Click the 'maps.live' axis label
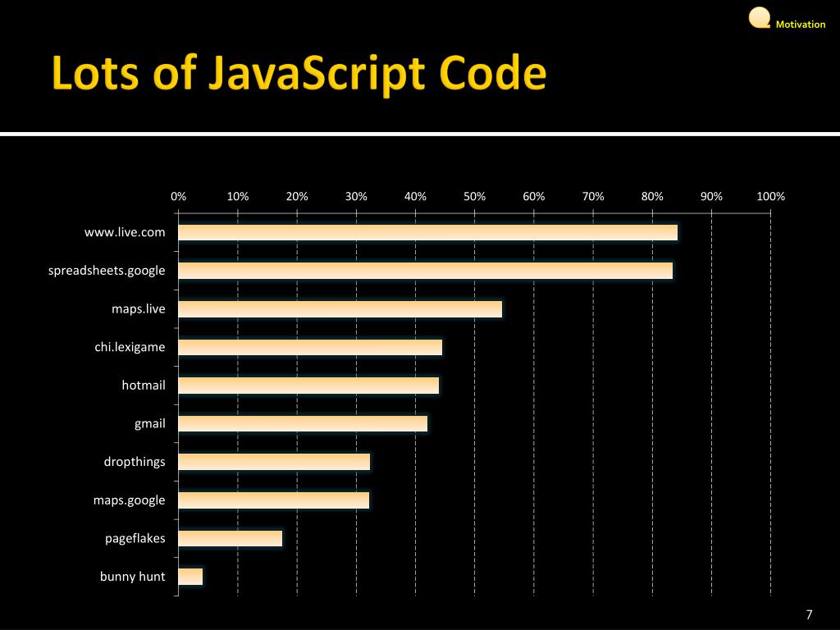 (x=138, y=309)
